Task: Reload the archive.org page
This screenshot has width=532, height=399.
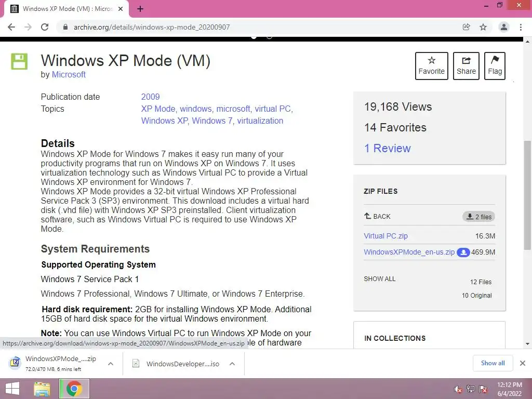Action: pos(45,27)
